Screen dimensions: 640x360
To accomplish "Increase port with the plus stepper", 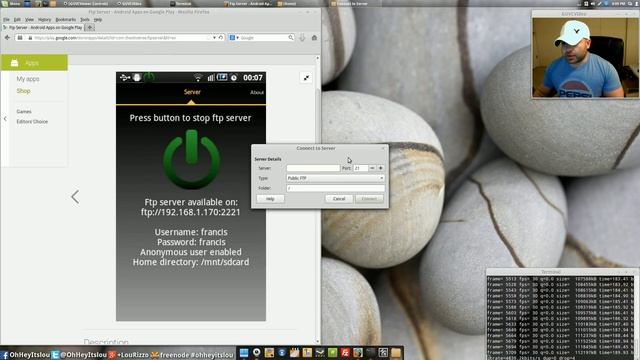I will tap(380, 168).
